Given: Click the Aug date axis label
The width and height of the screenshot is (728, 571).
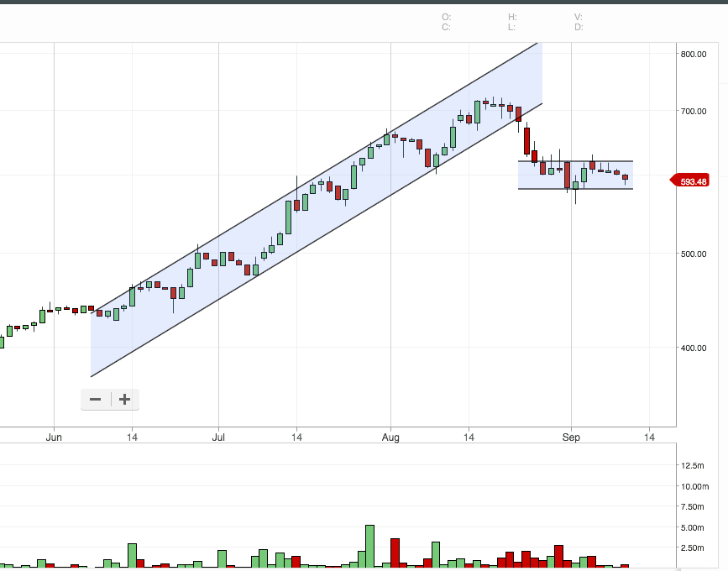Looking at the screenshot, I should click(391, 437).
